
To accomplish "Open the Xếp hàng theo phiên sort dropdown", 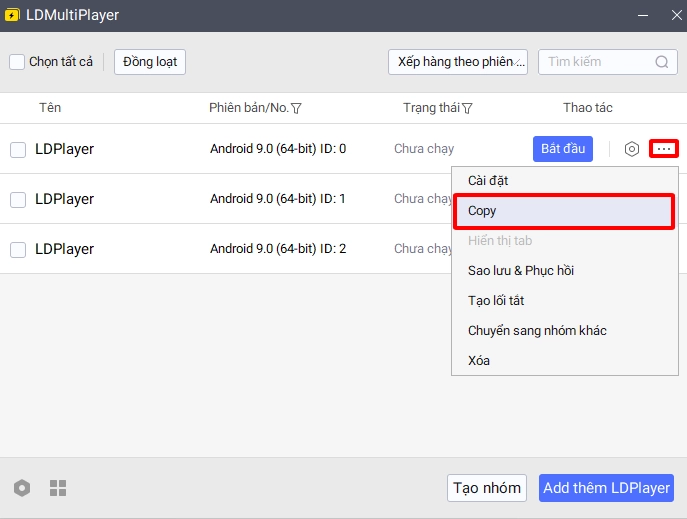I will (x=458, y=62).
